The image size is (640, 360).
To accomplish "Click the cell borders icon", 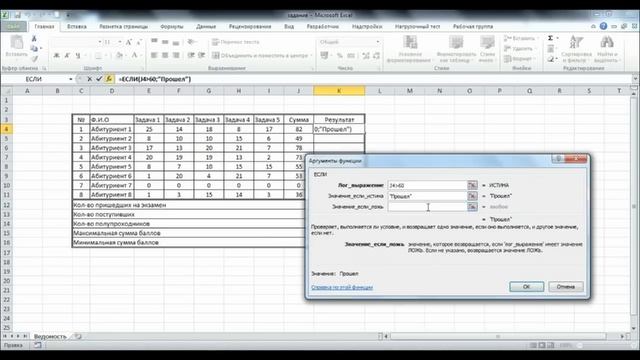I will point(98,56).
